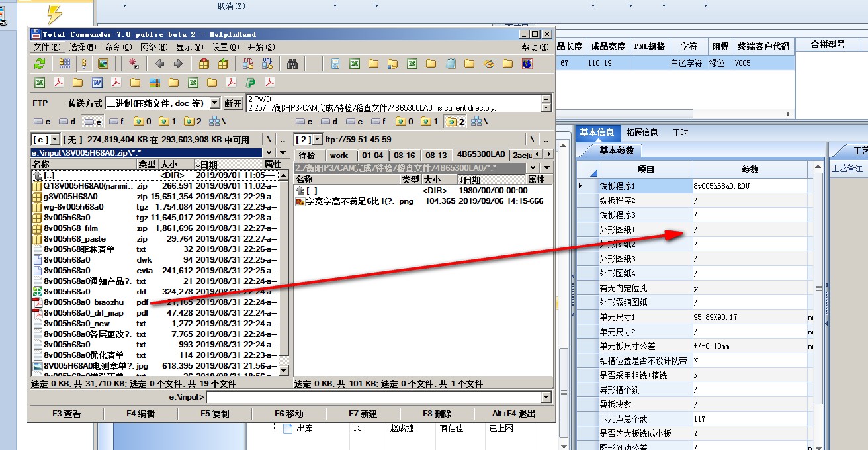Click the F3 查看 button
Screen dimensions: 868x450
click(67, 414)
